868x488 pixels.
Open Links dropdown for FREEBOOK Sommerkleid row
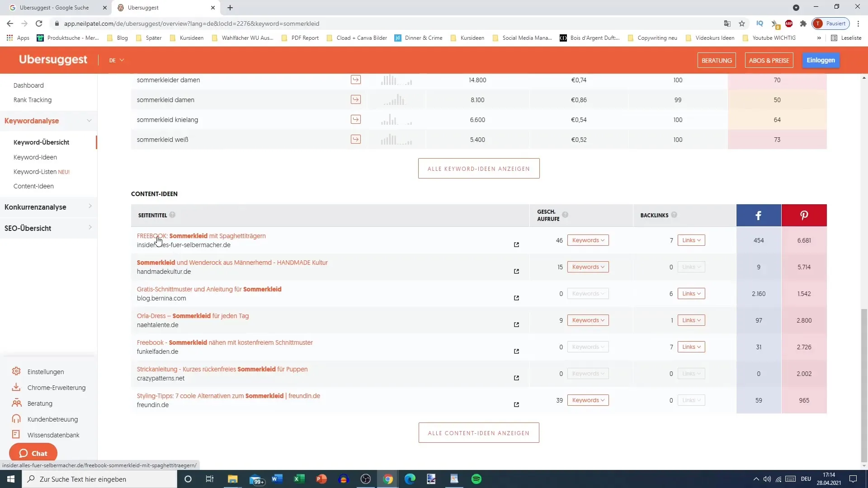pyautogui.click(x=691, y=240)
